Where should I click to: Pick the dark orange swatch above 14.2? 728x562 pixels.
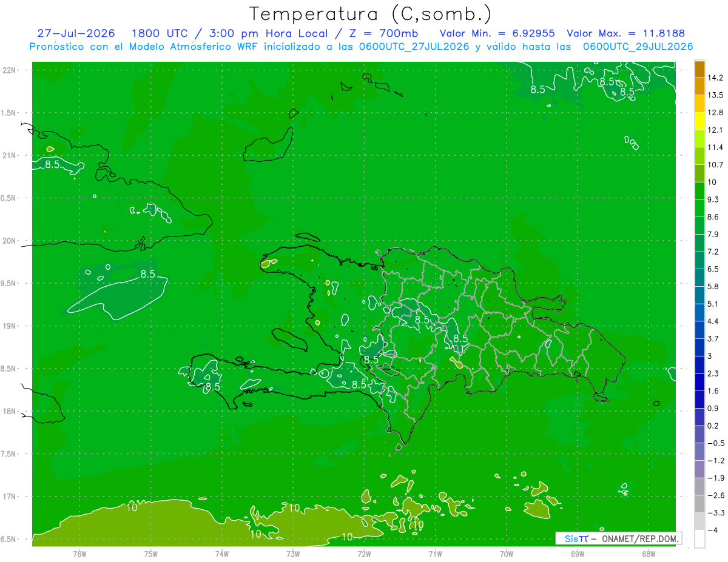pyautogui.click(x=699, y=69)
